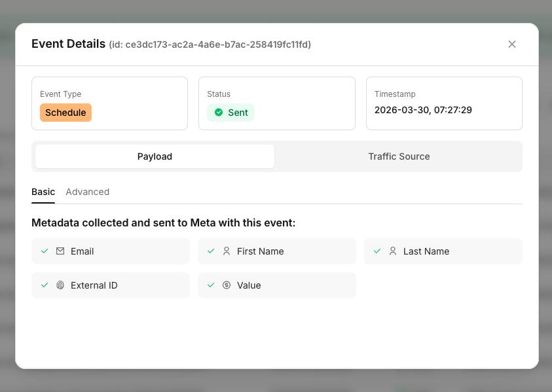This screenshot has width=552, height=392.
Task: Switch to the Payload tab
Action: click(155, 156)
